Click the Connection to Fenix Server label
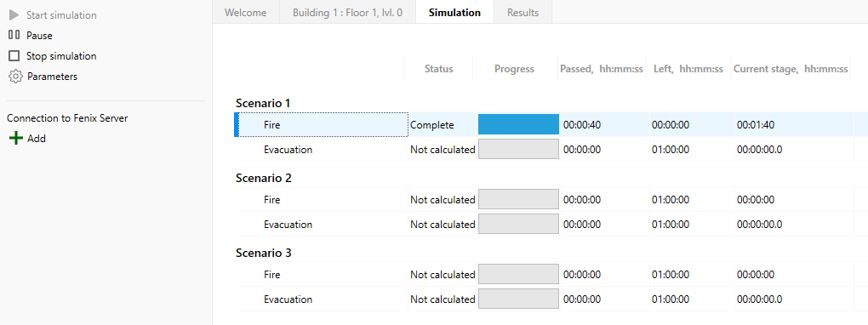Viewport: 868px width, 325px height. coord(67,118)
